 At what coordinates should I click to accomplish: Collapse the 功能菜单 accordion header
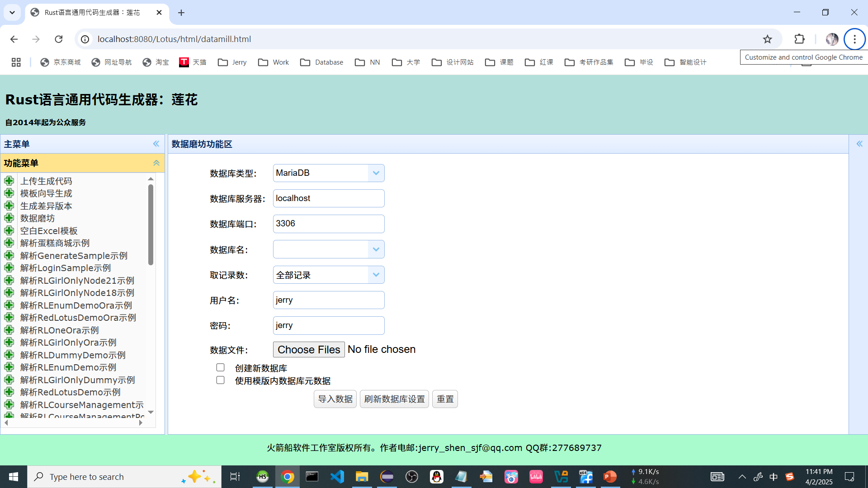click(x=156, y=163)
